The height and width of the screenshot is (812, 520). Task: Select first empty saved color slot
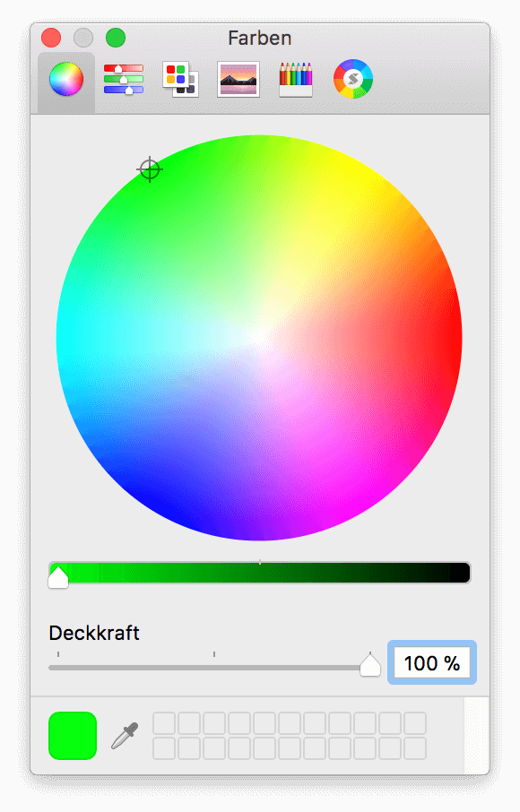(x=164, y=723)
